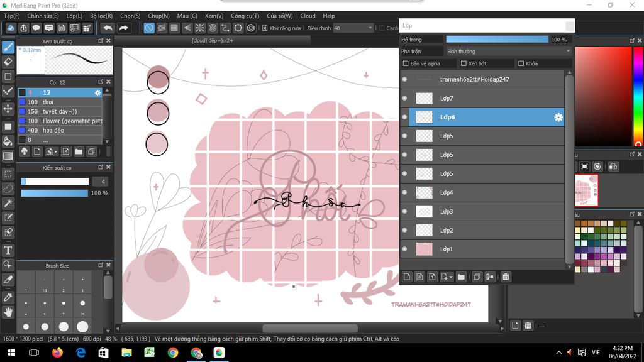Toggle Xén bớt checkbox
Viewport: 644px width, 362px height.
(464, 63)
